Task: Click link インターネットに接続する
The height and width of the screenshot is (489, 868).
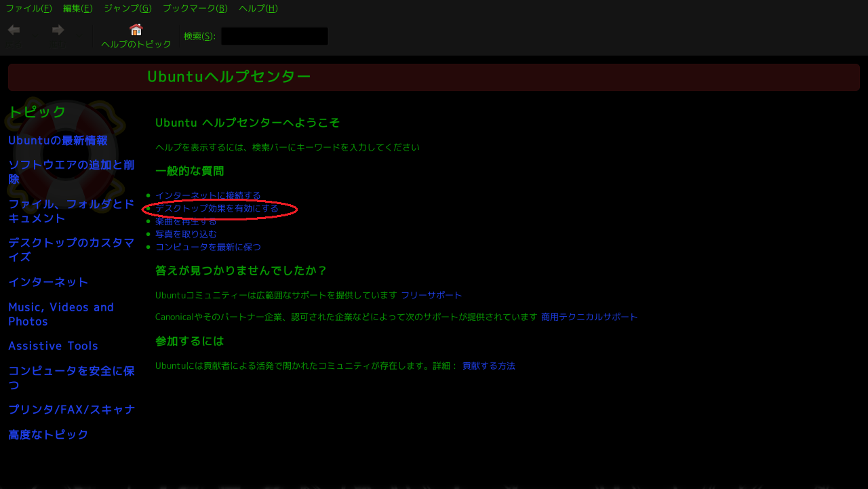Action: click(208, 195)
